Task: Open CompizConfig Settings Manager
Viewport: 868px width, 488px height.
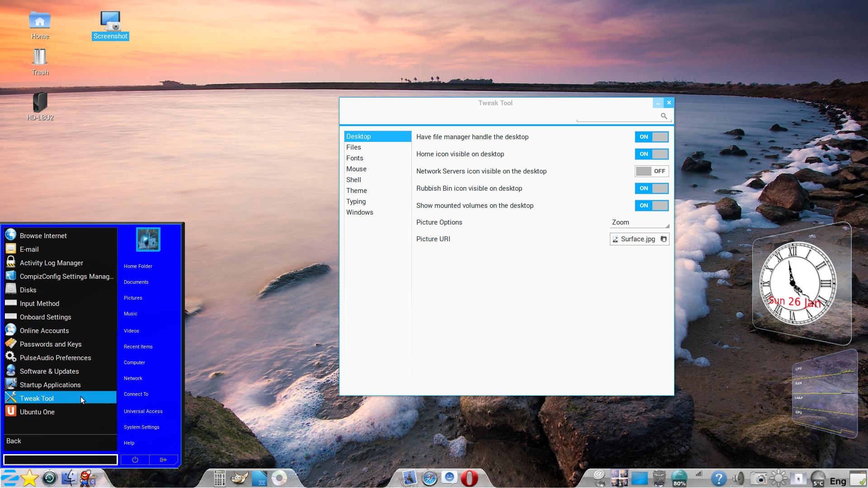Action: click(67, 276)
